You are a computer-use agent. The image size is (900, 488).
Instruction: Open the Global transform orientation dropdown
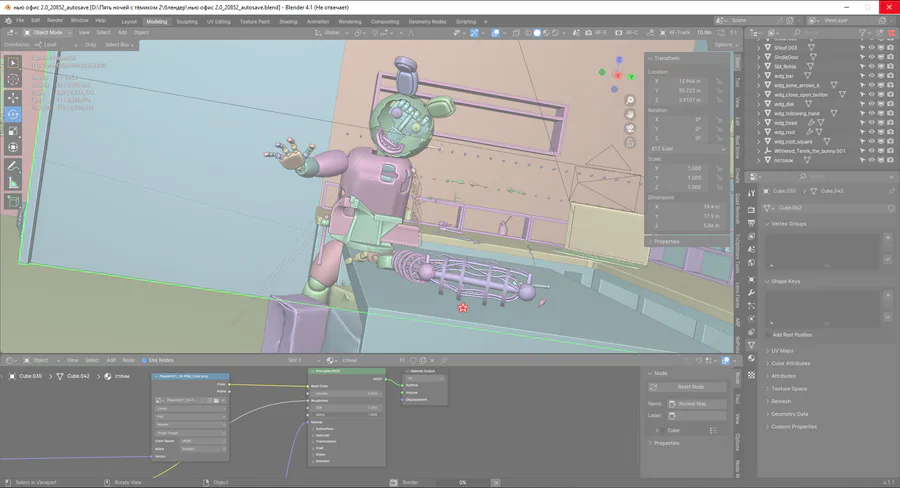[x=332, y=33]
